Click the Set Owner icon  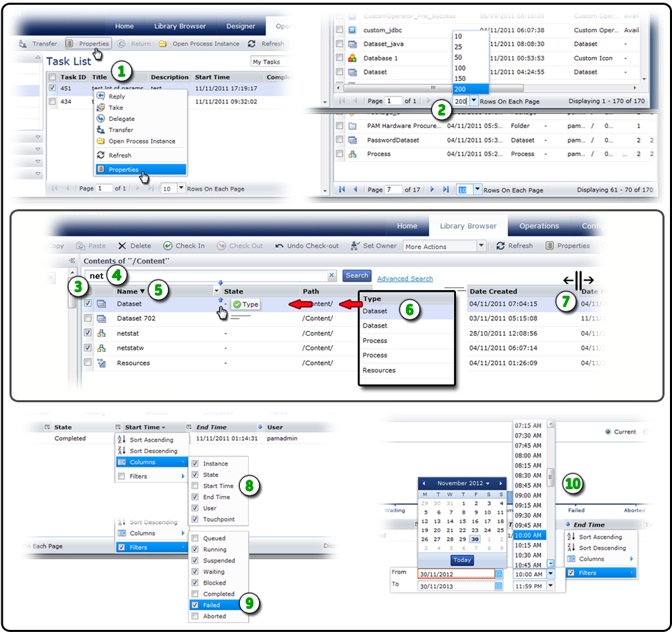353,245
